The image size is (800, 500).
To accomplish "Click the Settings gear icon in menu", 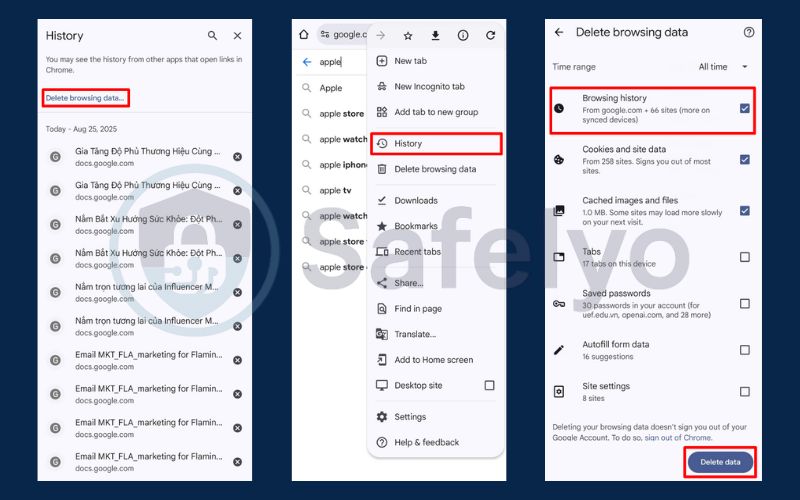I will (x=382, y=417).
